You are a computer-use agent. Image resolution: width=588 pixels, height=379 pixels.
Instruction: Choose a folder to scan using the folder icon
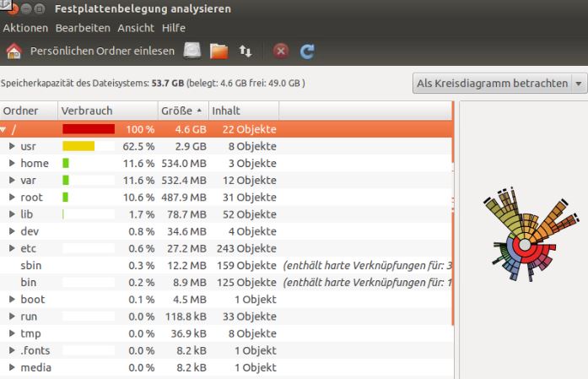(x=218, y=51)
